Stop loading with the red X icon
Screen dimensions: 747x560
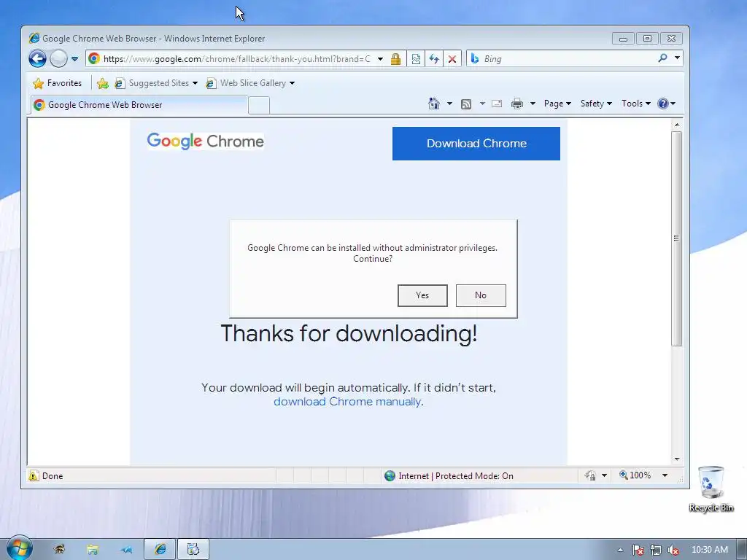pos(452,59)
